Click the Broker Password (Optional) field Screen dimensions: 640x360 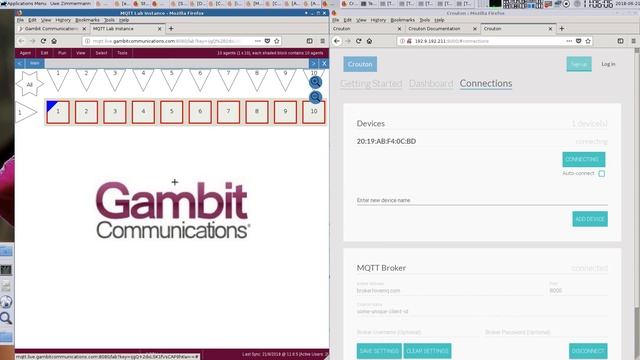click(546, 332)
